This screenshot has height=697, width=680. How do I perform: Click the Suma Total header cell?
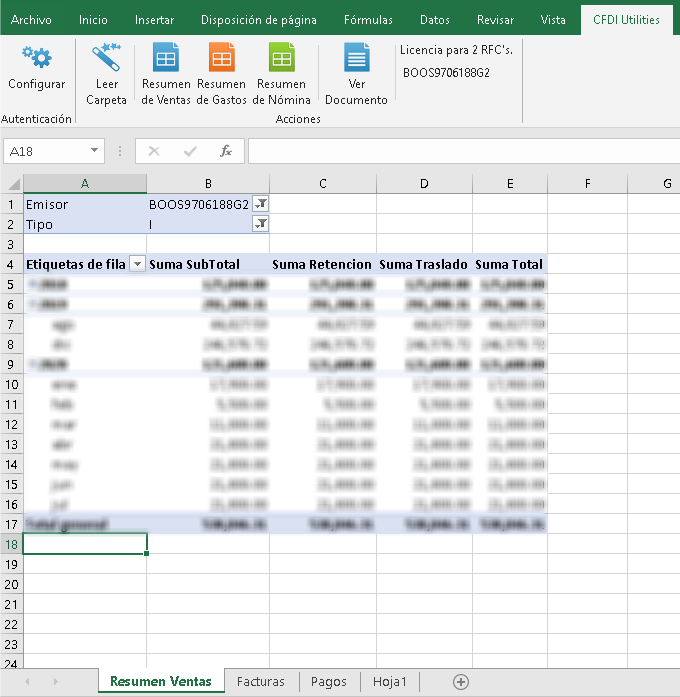tap(509, 265)
